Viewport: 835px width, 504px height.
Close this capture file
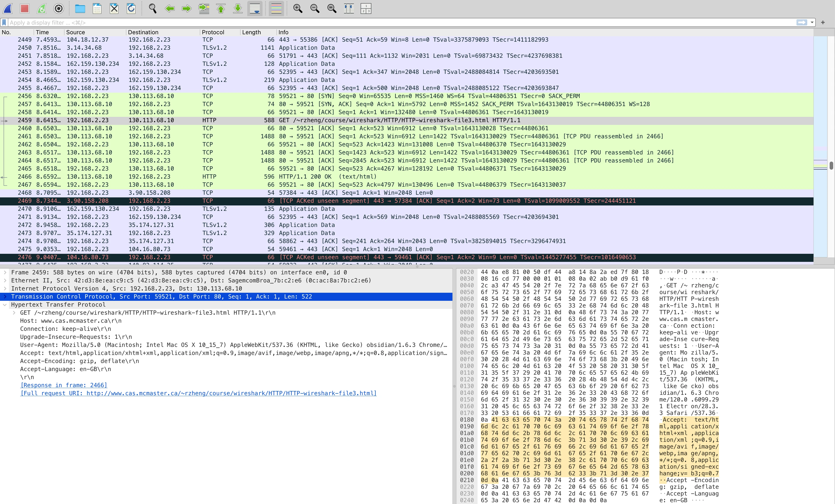pyautogui.click(x=114, y=9)
